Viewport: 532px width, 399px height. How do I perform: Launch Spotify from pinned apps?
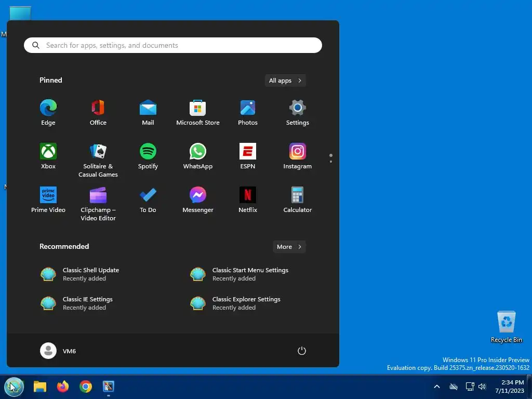click(148, 156)
